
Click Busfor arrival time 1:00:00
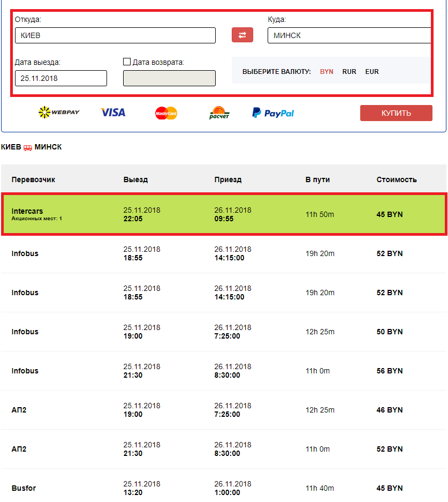[227, 492]
